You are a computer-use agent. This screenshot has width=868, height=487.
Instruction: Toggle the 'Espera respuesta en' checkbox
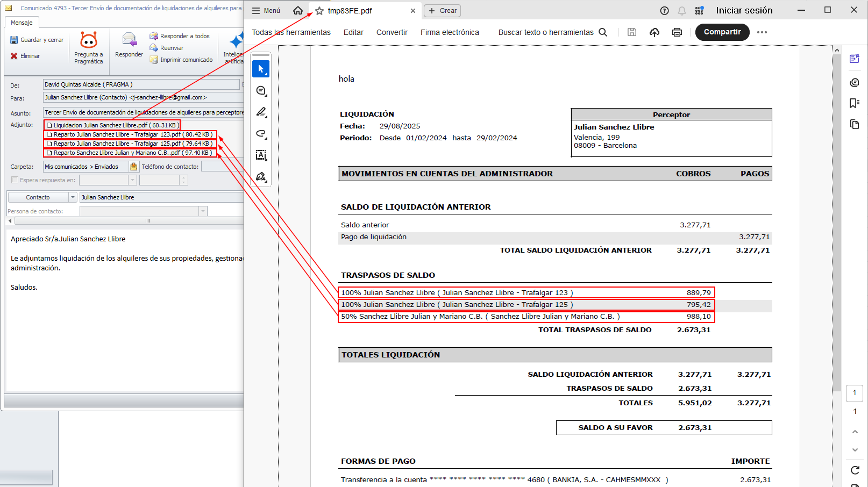coord(15,180)
